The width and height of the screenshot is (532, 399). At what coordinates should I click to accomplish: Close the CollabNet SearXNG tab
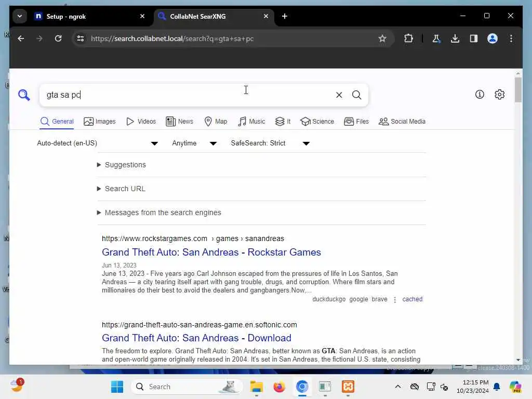pyautogui.click(x=266, y=16)
